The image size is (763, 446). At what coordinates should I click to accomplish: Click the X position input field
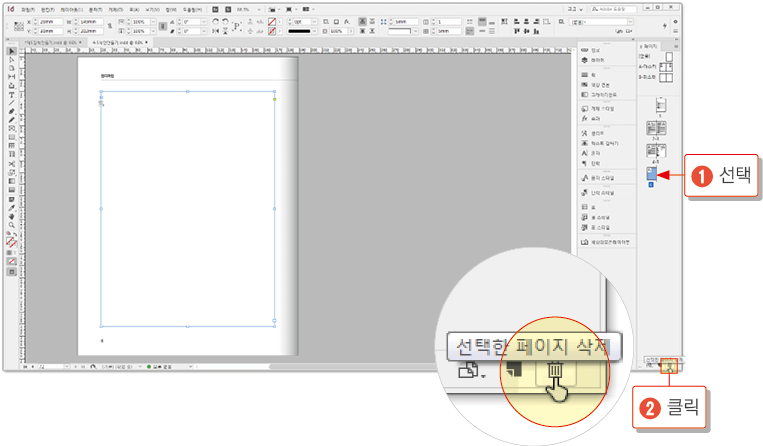51,22
